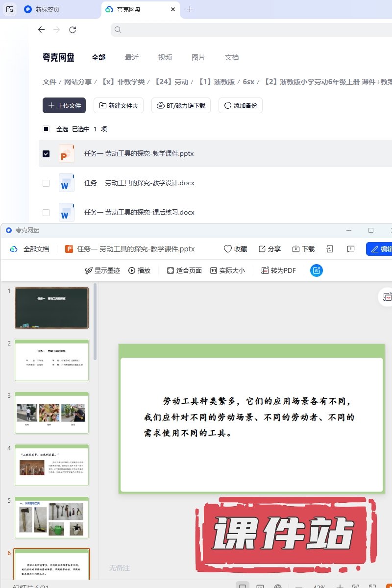Click the blue AI assistant icon in preview toolbar
Viewport: 392px width, 588px height.
(317, 270)
